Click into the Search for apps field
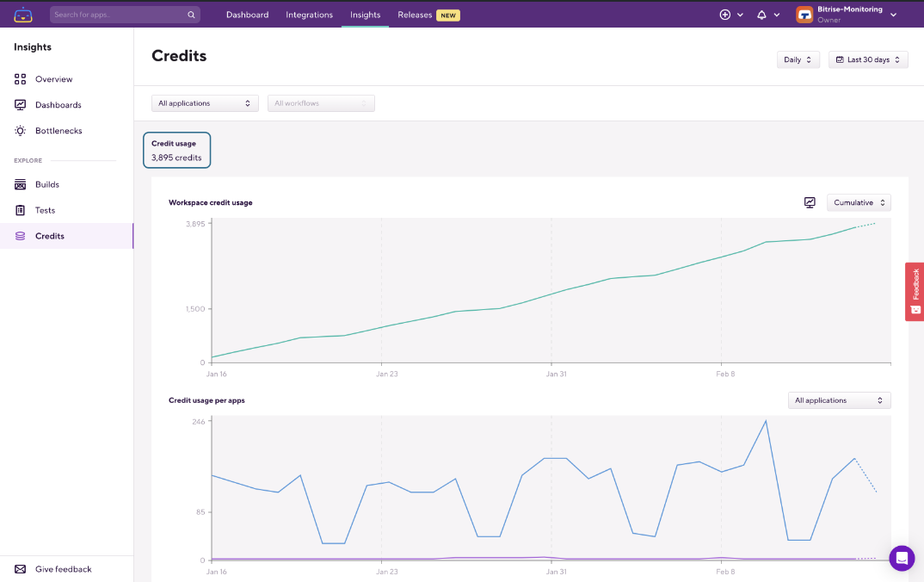Image resolution: width=924 pixels, height=582 pixels. click(119, 15)
